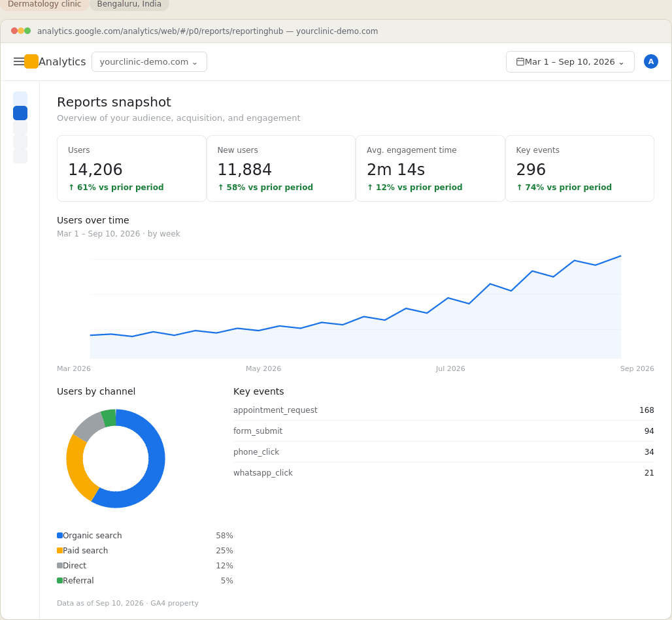Viewport: 672px width, 620px height.
Task: Click the Reports snapshot heading
Action: pyautogui.click(x=114, y=102)
